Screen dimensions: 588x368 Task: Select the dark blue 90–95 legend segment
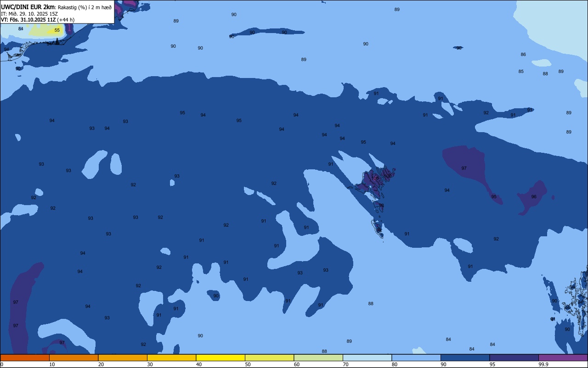pyautogui.click(x=465, y=357)
